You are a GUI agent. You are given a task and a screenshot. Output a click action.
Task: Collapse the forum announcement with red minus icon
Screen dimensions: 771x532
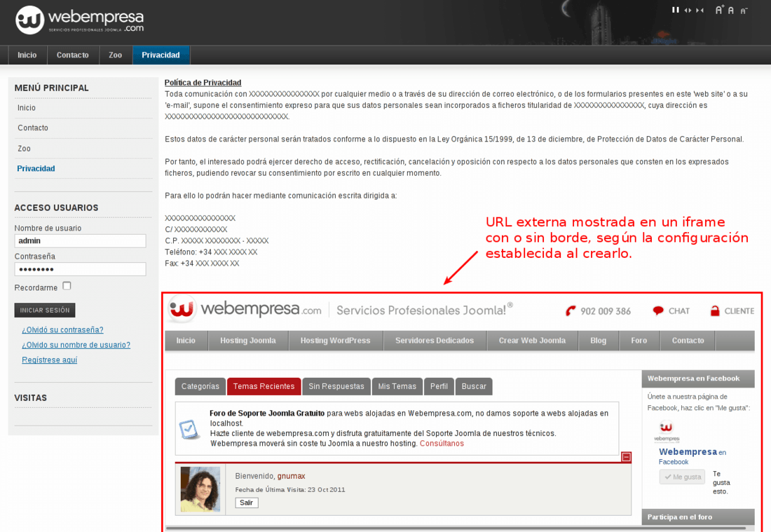(626, 457)
